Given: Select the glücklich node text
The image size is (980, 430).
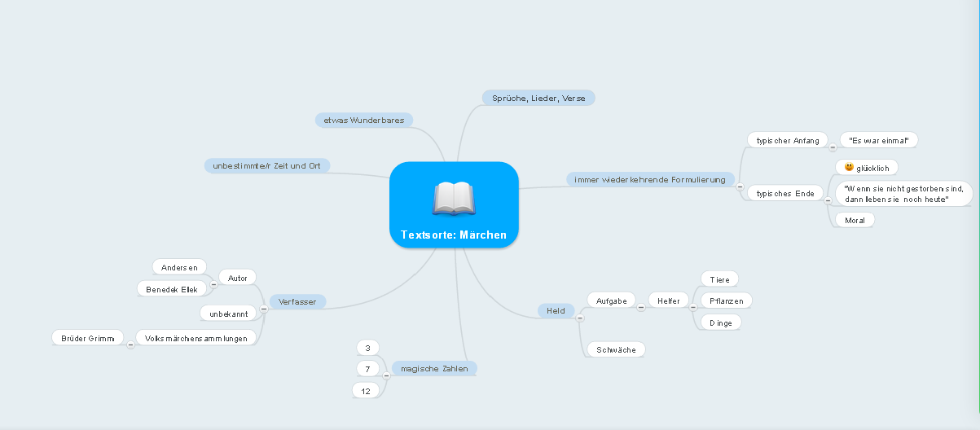Looking at the screenshot, I should pyautogui.click(x=872, y=168).
